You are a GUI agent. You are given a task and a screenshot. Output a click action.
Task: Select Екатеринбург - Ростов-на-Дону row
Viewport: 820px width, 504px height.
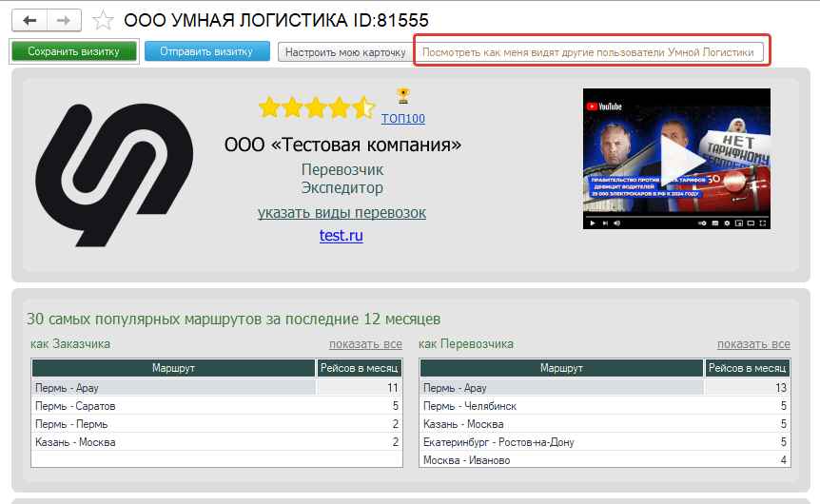(605, 442)
